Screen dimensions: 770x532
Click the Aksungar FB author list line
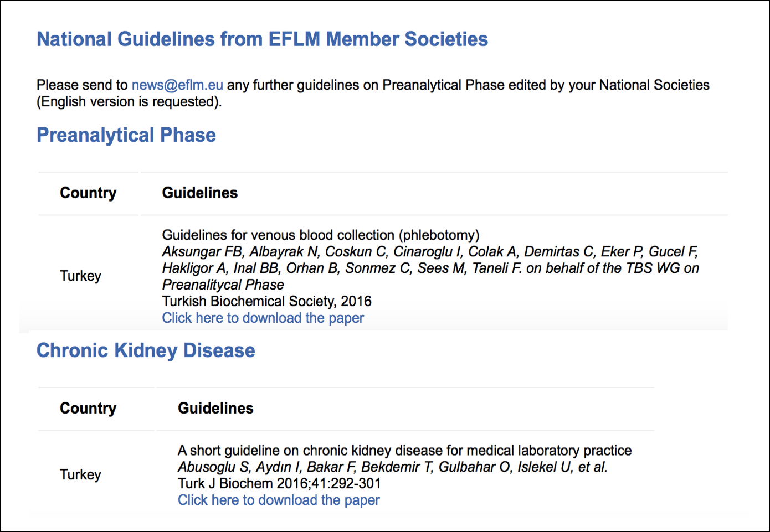pyautogui.click(x=430, y=252)
